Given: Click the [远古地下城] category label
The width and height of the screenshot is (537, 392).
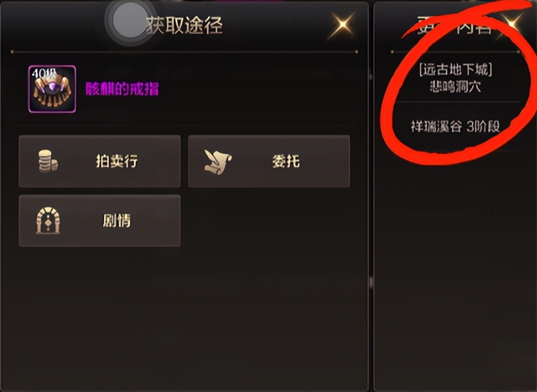Looking at the screenshot, I should click(456, 70).
